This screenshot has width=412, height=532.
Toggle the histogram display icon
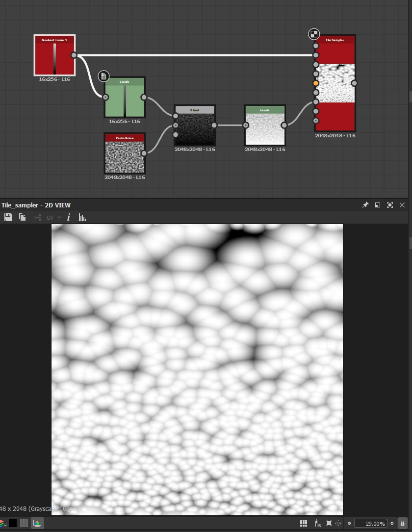point(82,217)
